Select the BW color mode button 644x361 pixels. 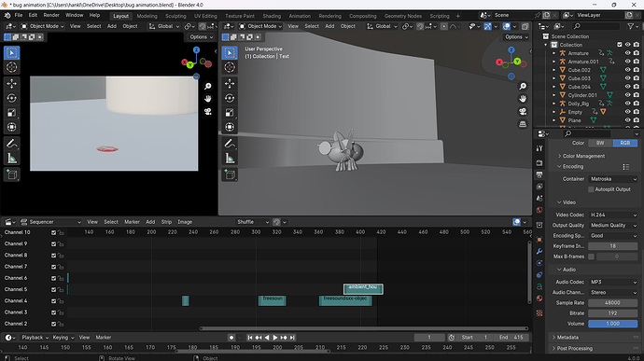[600, 143]
